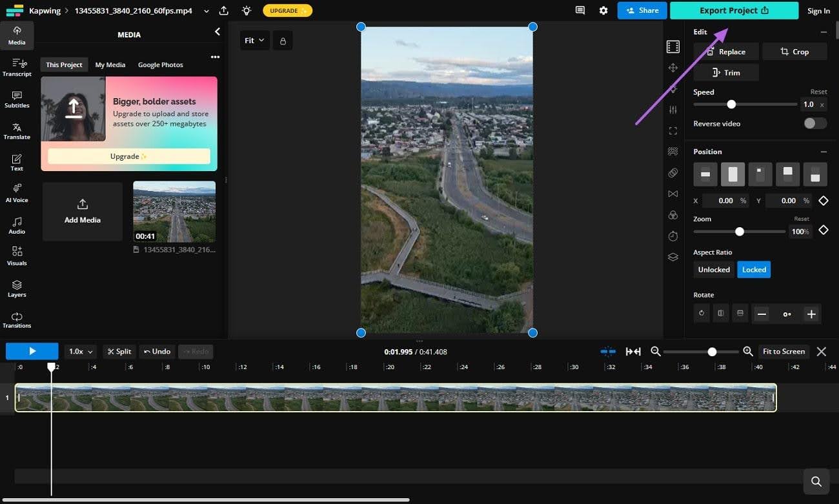Click Add Media tile
The image size is (839, 504).
[83, 212]
